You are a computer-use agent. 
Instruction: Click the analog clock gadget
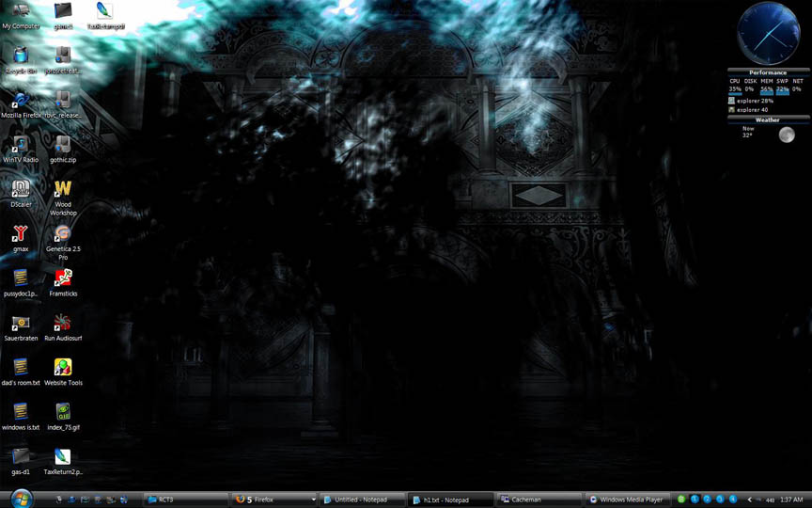point(768,33)
